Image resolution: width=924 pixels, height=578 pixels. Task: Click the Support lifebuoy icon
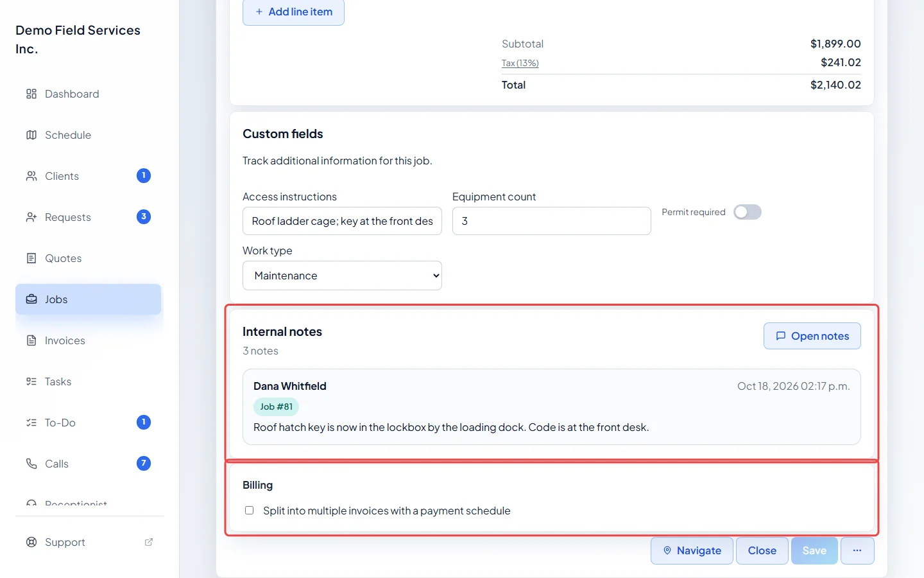[x=31, y=542]
